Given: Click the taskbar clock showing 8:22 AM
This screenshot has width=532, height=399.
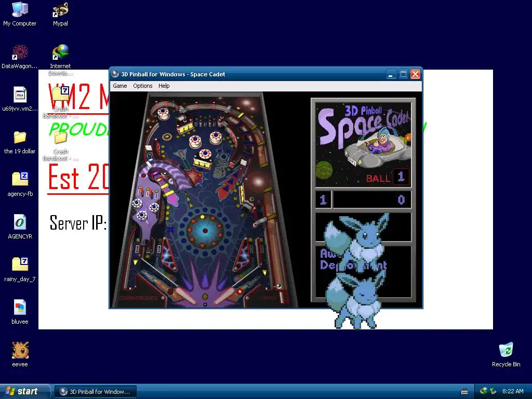Looking at the screenshot, I should pyautogui.click(x=513, y=392).
